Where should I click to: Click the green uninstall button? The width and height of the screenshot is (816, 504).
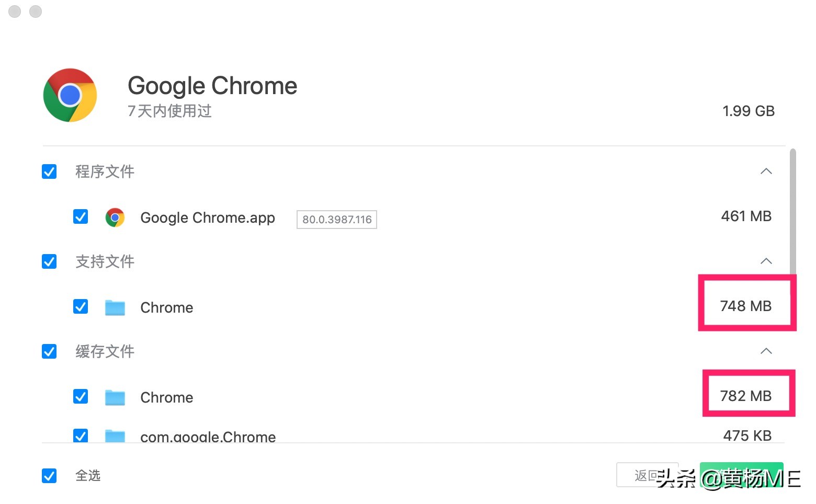tap(741, 475)
